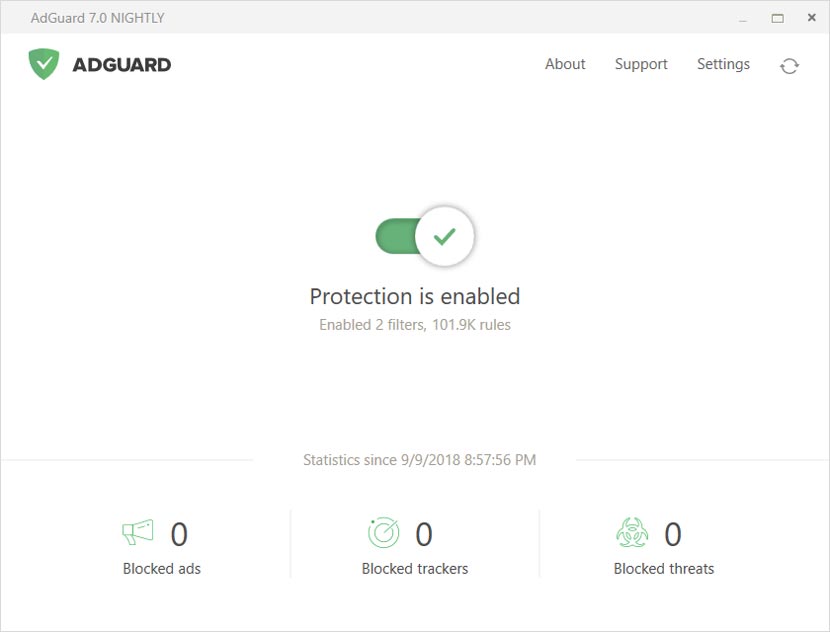Click the Blocked ads statistics panel
Viewport: 830px width, 632px height.
160,543
